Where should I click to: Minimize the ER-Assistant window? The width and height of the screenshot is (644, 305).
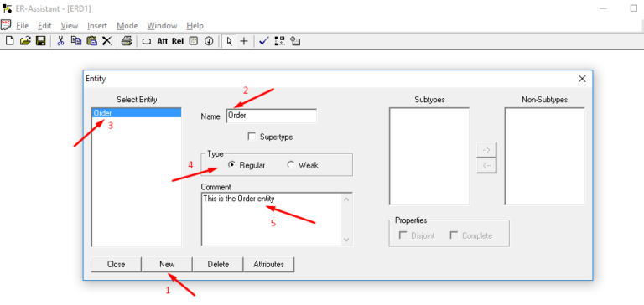pos(604,8)
